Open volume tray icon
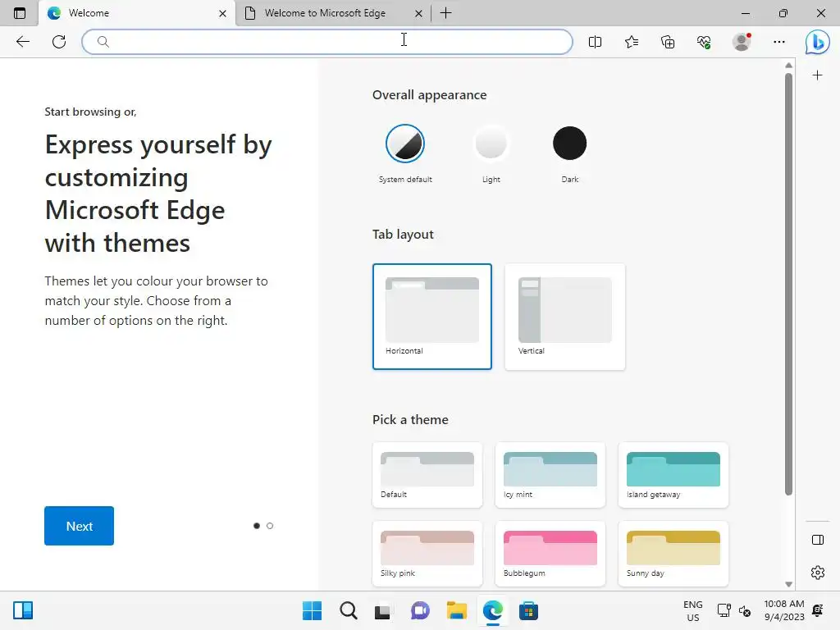Screen dimensions: 840x630 pyautogui.click(x=745, y=610)
